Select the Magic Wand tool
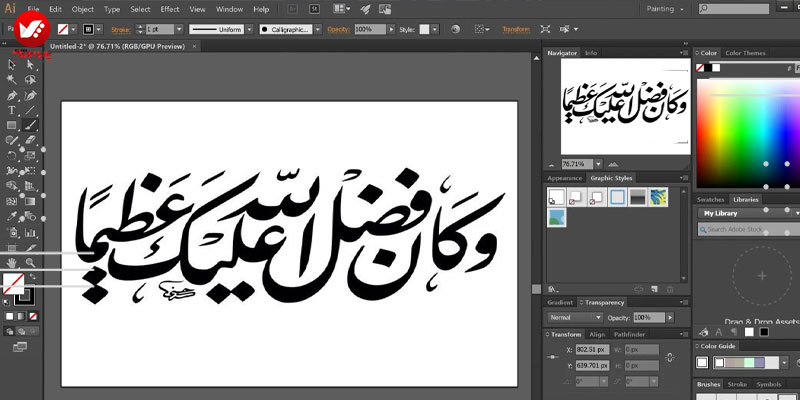The image size is (800, 400). [x=12, y=80]
